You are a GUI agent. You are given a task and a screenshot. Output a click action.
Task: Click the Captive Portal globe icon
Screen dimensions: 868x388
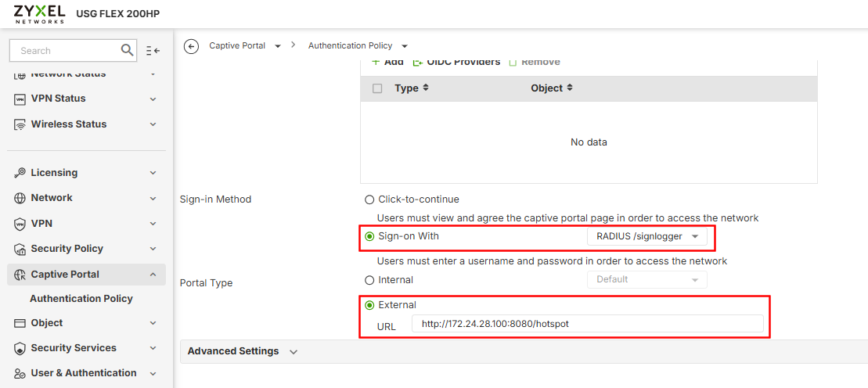click(x=20, y=275)
